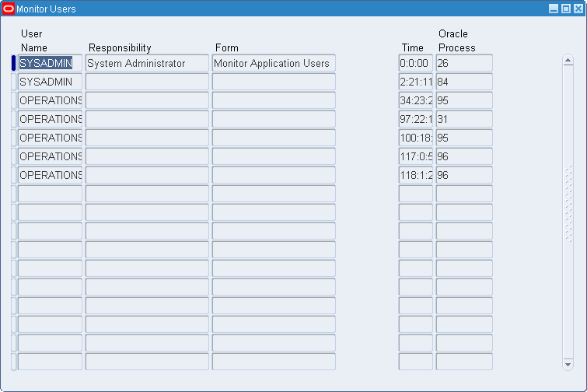
Task: Click the time field showing 2:21:11
Action: pyautogui.click(x=415, y=82)
